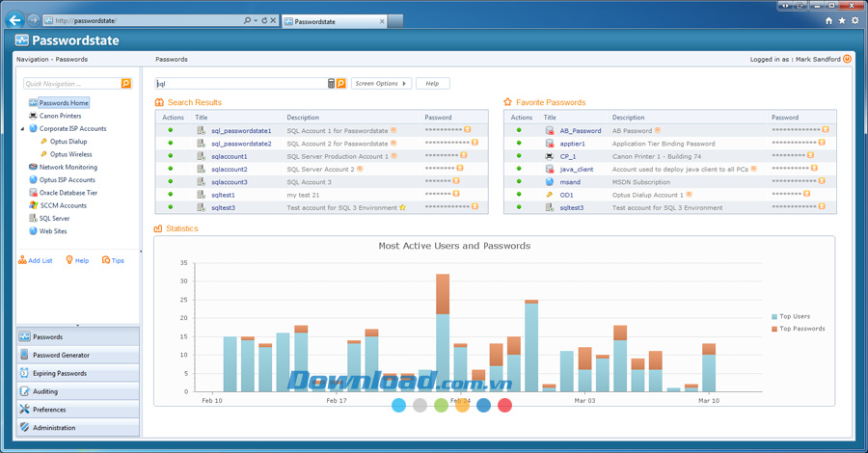868x453 pixels.
Task: Click the copy password icon for AB_Password
Action: (826, 130)
